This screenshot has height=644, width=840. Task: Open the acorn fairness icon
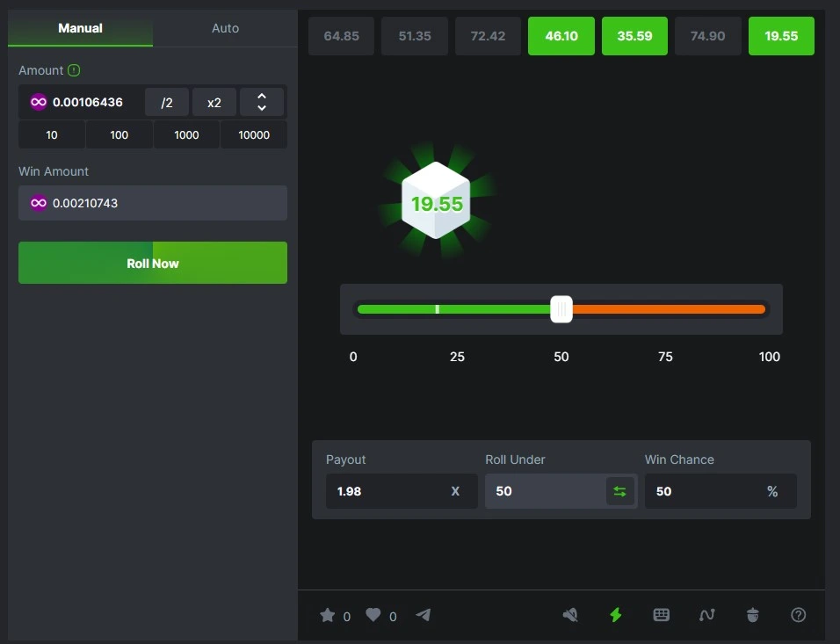753,615
